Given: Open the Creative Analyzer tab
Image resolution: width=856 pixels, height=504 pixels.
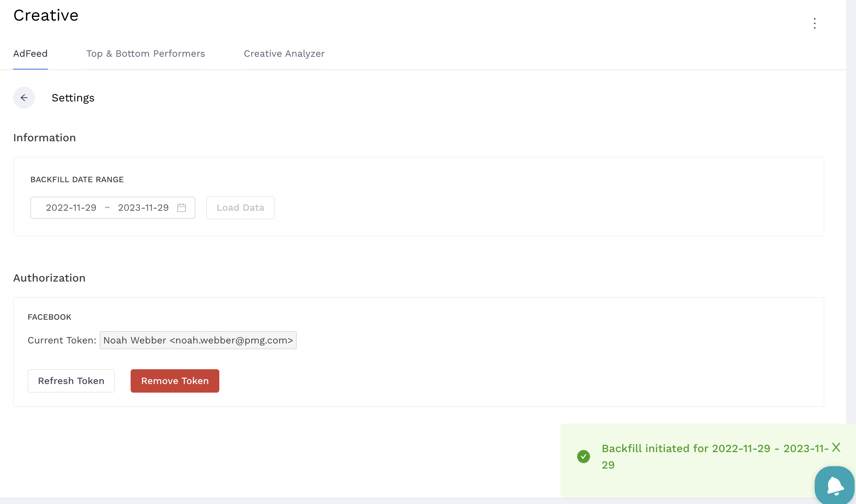Looking at the screenshot, I should click(x=284, y=54).
